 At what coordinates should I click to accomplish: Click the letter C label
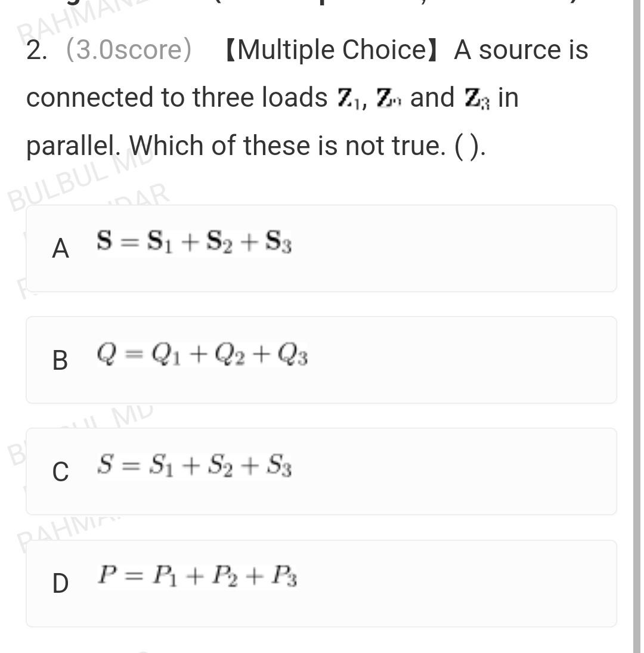60,473
